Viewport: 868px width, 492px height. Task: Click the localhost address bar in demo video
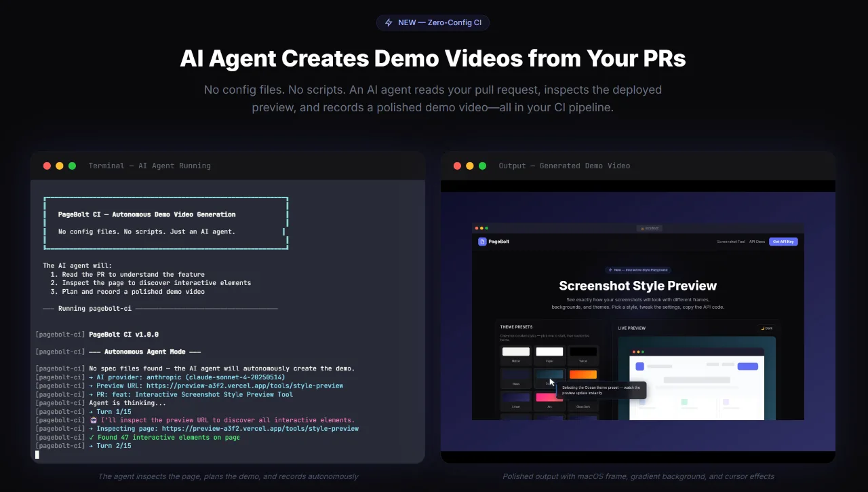pos(650,228)
